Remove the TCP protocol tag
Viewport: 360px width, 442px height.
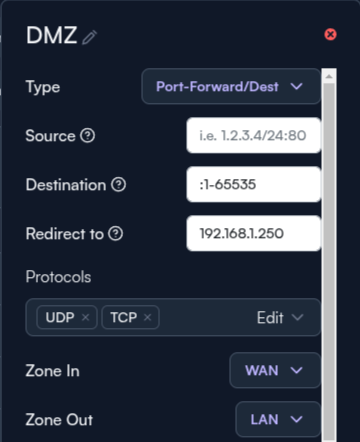tap(147, 317)
